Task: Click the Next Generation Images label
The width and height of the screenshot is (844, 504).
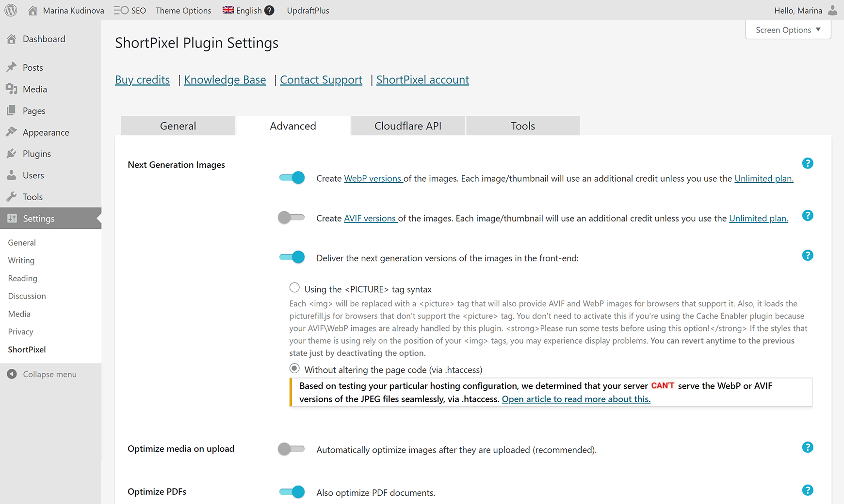Action: pyautogui.click(x=176, y=165)
